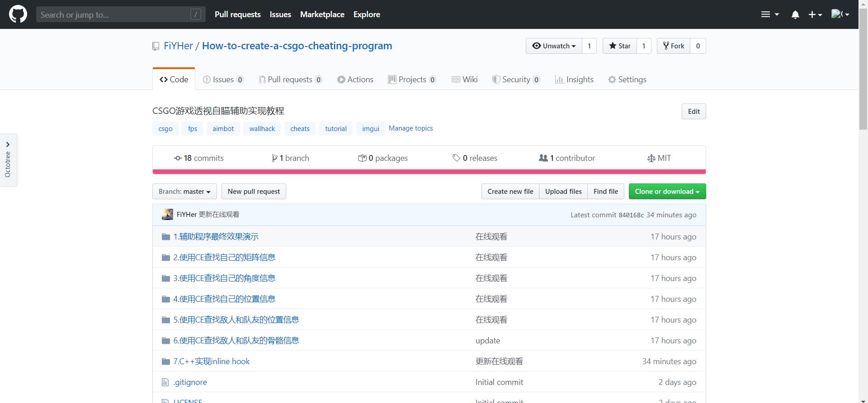Open the csgo topic tag
Screen dimensions: 868x403
(165, 128)
